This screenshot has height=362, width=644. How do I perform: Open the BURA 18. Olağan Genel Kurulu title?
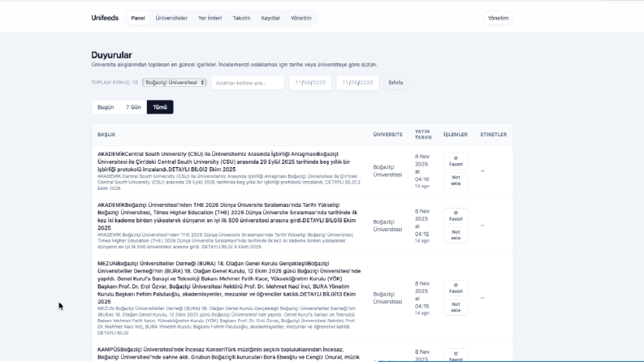229,282
